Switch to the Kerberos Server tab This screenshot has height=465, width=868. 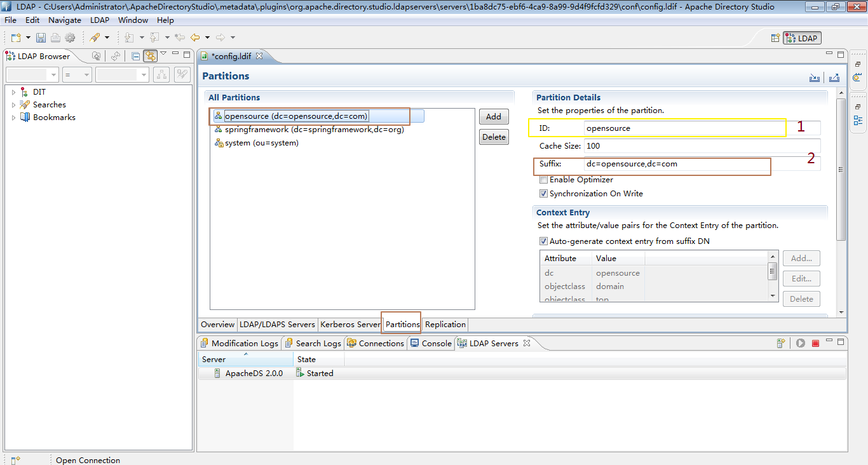[x=350, y=325]
